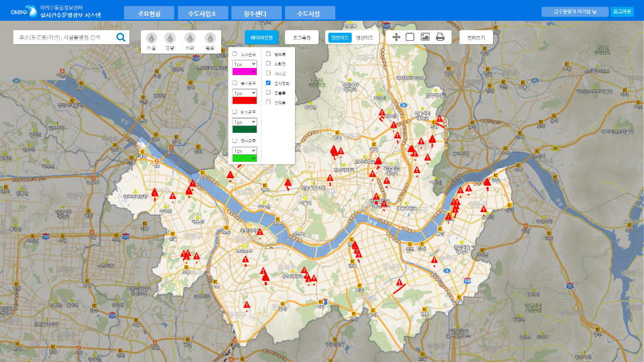Switch to 일반지도 standard map view

(x=340, y=37)
